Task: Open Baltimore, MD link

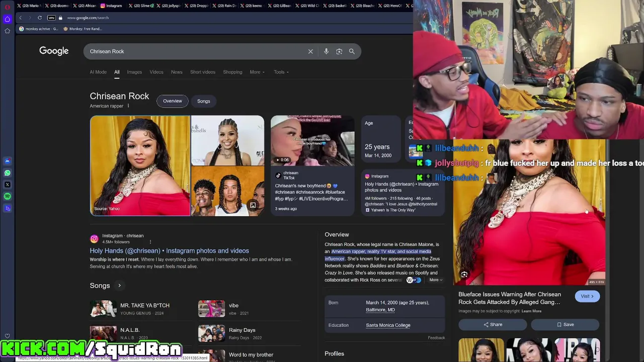Action: click(x=380, y=310)
